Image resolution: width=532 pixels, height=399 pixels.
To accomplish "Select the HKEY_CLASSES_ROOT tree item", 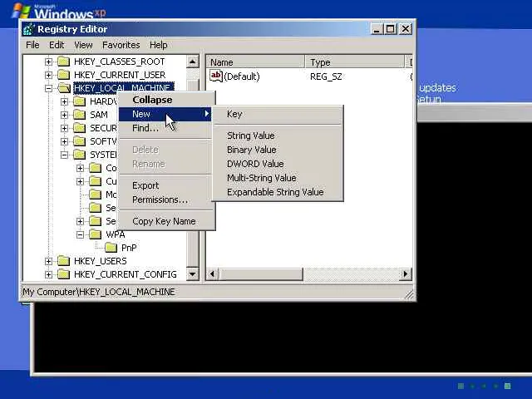I will tap(120, 62).
